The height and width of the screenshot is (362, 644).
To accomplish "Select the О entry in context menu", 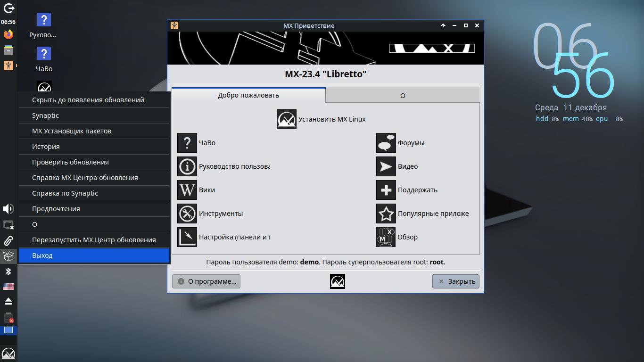I will (94, 224).
